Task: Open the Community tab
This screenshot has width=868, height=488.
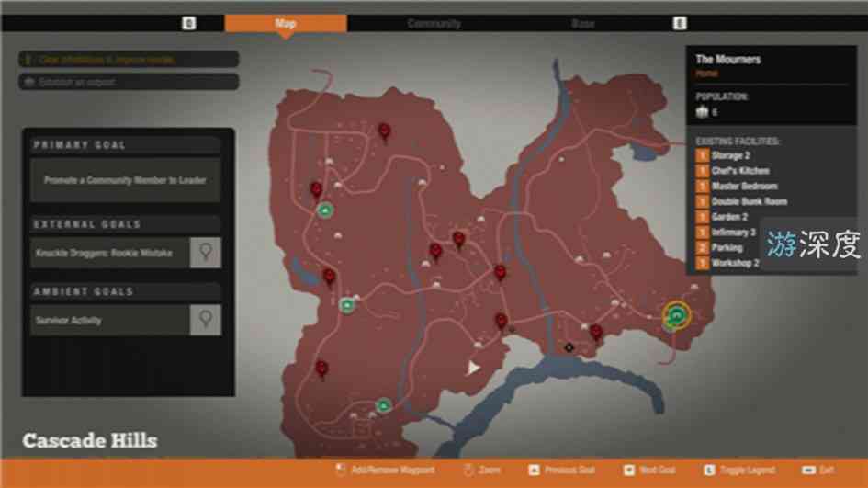Action: coord(434,24)
